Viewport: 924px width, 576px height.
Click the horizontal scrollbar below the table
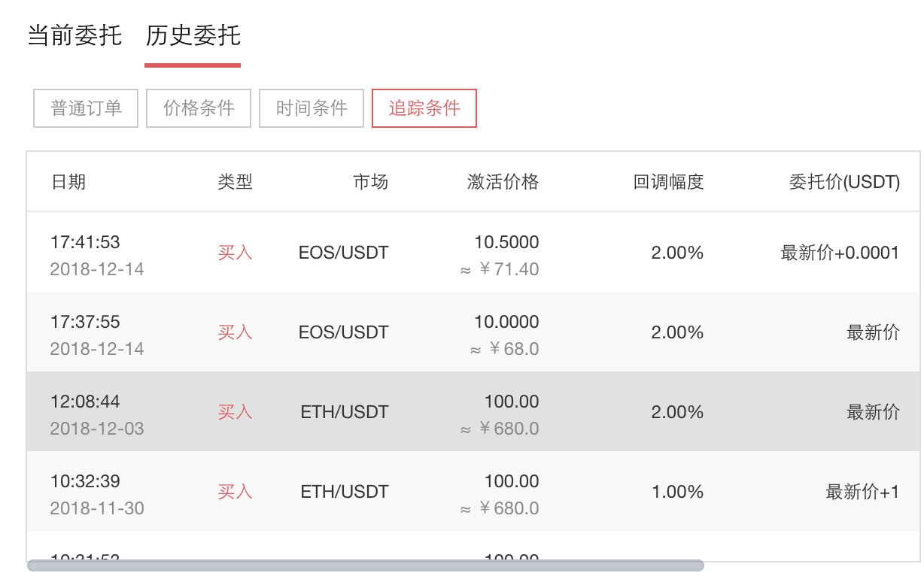366,565
